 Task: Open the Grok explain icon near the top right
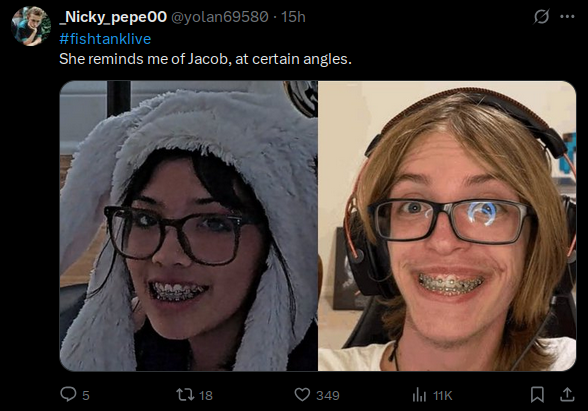pos(542,16)
